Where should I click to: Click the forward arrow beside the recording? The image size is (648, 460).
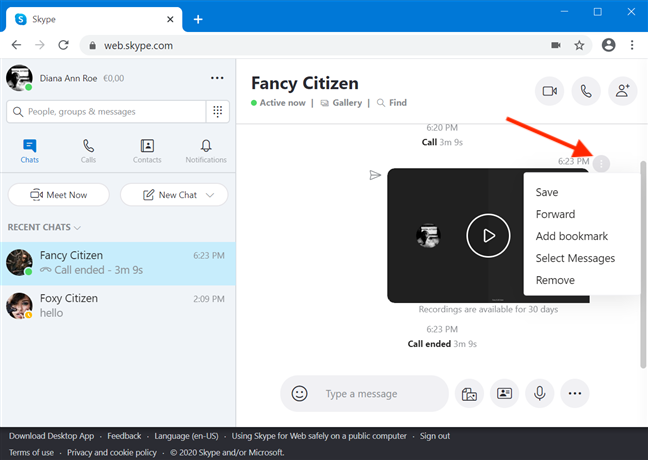374,175
